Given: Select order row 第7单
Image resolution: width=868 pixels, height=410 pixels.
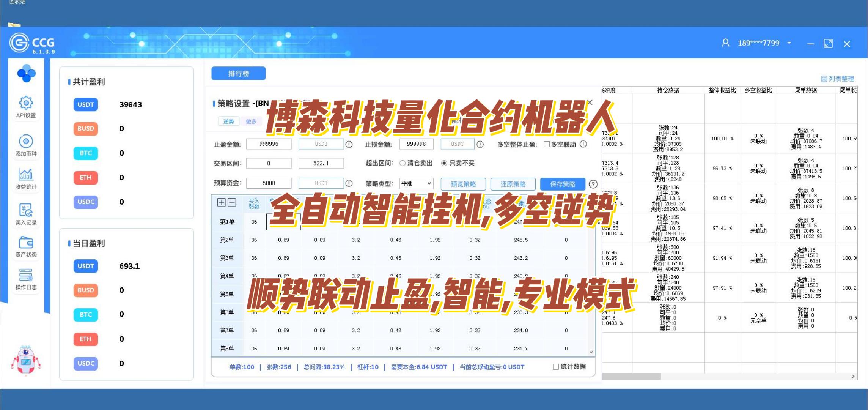Looking at the screenshot, I should tap(400, 330).
